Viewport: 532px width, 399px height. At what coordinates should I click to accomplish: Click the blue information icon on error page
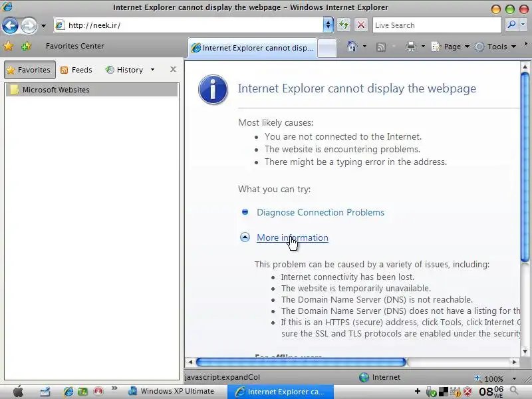(213, 90)
